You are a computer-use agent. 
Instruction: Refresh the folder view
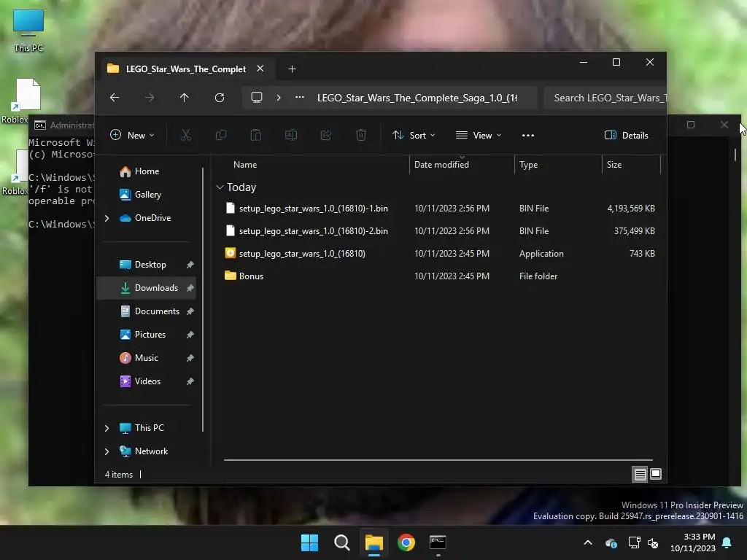[x=220, y=98]
